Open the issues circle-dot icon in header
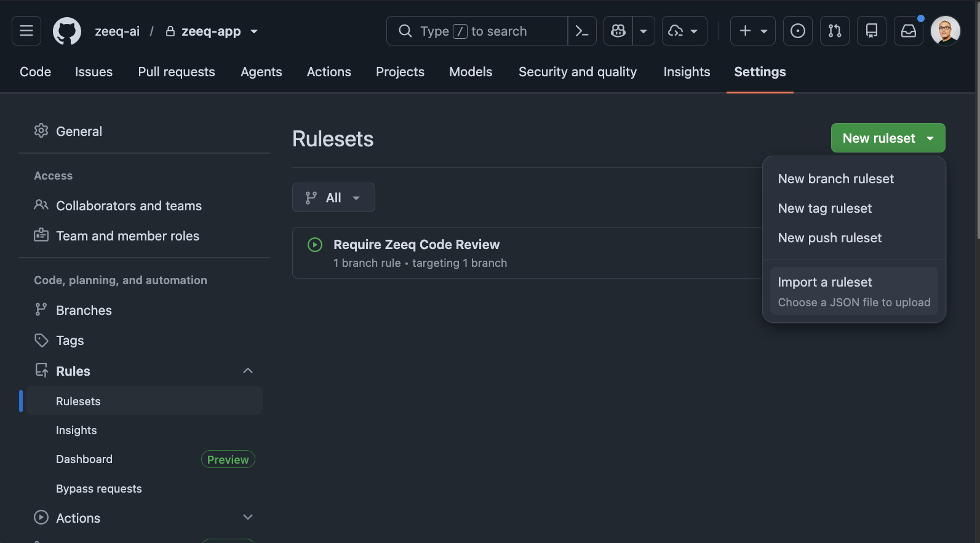980x543 pixels. point(798,31)
